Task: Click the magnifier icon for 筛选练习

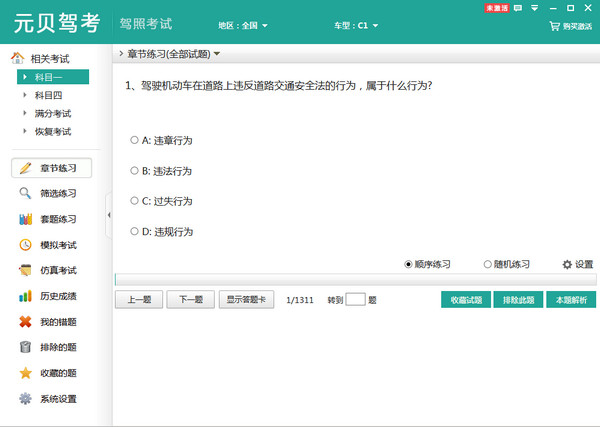Action: click(25, 193)
